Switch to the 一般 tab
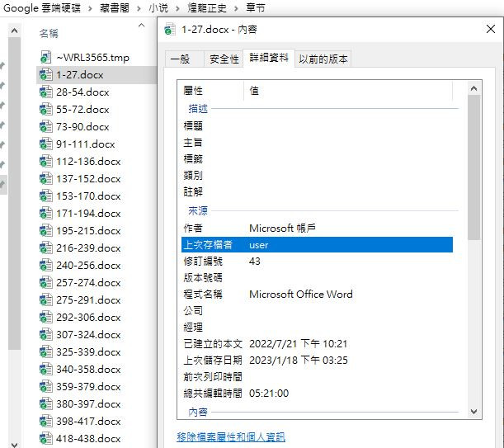Image resolution: width=504 pixels, height=448 pixels. pos(184,59)
